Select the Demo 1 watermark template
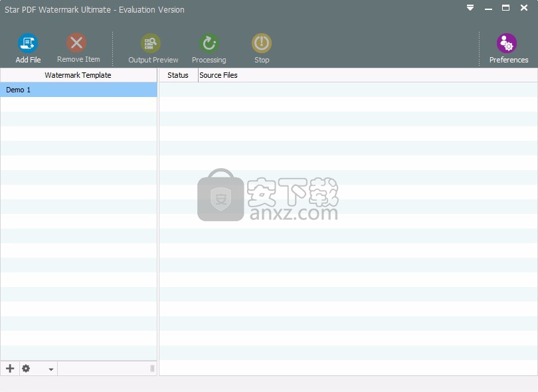This screenshot has width=538, height=392. click(x=78, y=90)
